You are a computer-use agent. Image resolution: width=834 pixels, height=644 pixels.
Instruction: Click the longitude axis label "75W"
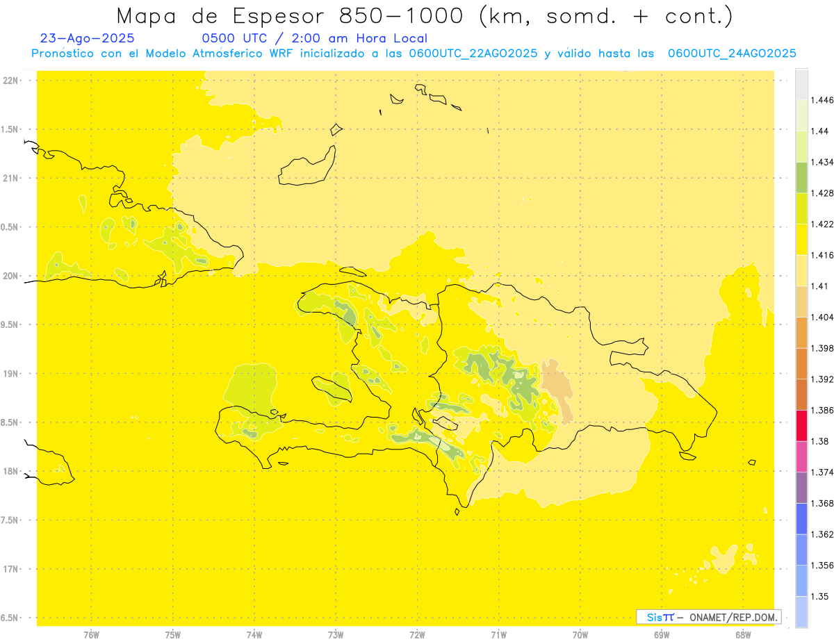click(173, 634)
